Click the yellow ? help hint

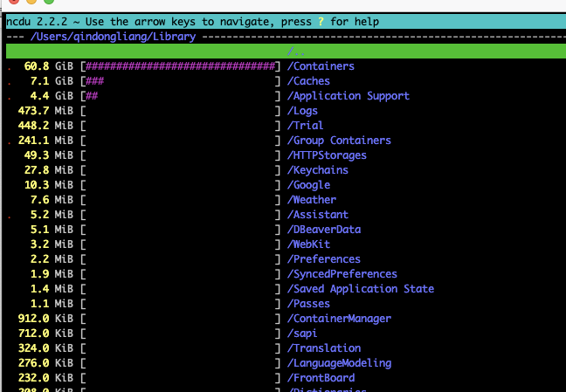click(321, 22)
